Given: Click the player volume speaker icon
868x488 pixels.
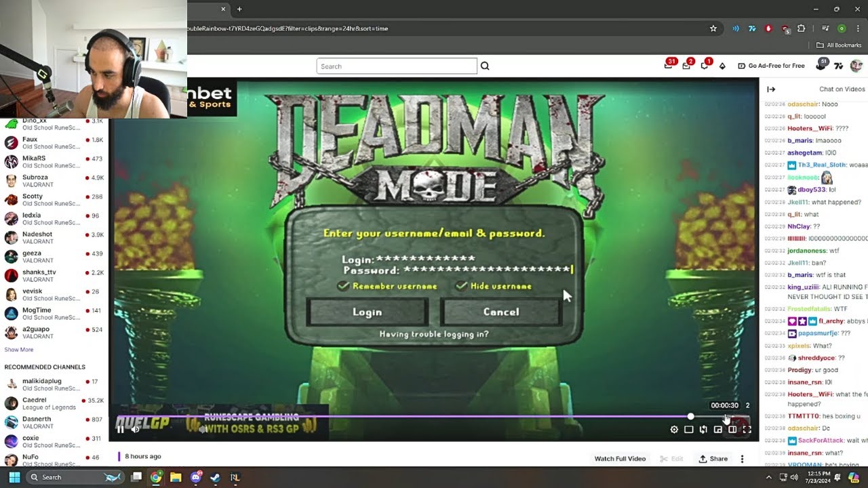Looking at the screenshot, I should 135,429.
